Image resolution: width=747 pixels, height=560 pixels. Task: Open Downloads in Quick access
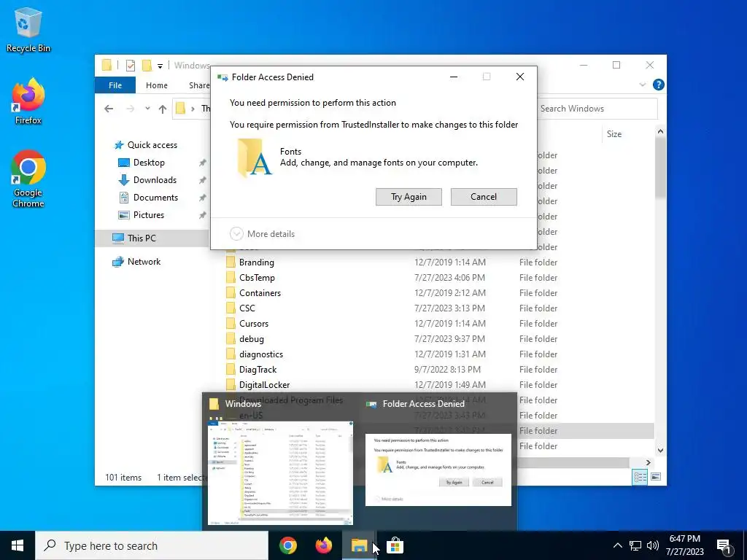tap(147, 180)
